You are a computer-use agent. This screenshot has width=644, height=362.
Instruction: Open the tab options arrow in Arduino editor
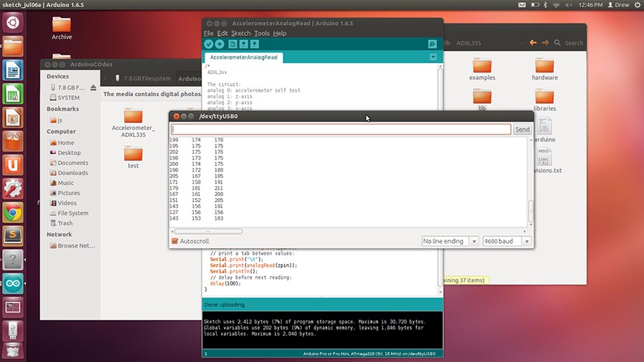point(434,57)
